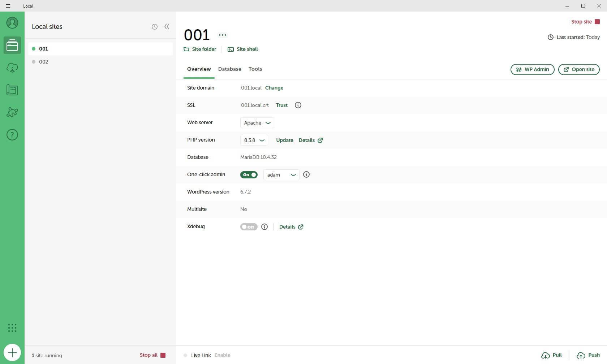Image resolution: width=607 pixels, height=364 pixels.
Task: Add a new site with plus button
Action: (x=12, y=352)
